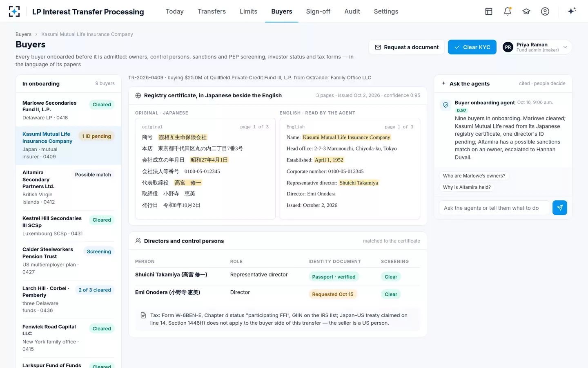Click the graduation cap learning icon
The width and height of the screenshot is (588, 368).
pos(526,11)
